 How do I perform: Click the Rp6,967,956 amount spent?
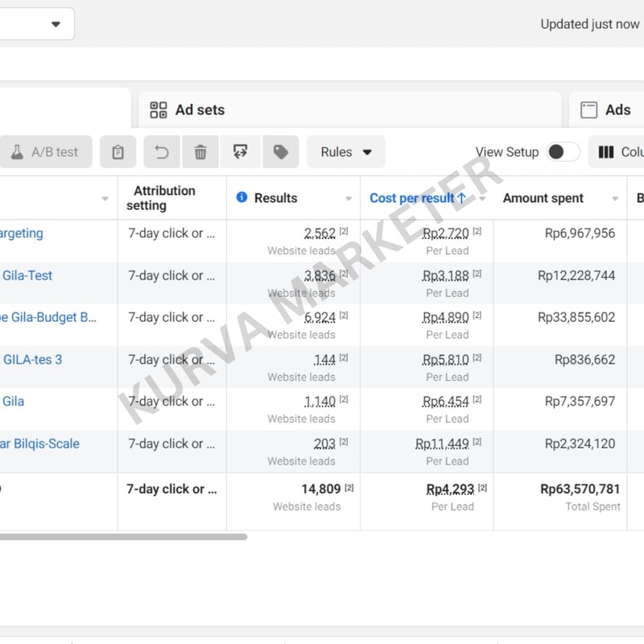point(580,233)
